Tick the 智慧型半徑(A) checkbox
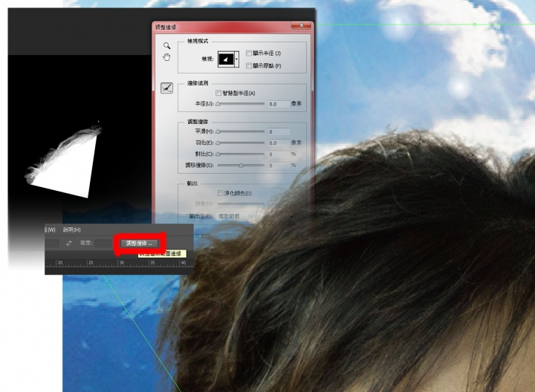This screenshot has width=535, height=392. click(x=218, y=93)
